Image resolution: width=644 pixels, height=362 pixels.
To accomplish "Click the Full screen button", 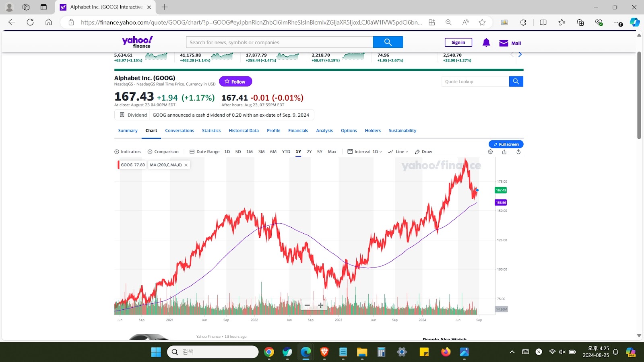I will (x=506, y=144).
